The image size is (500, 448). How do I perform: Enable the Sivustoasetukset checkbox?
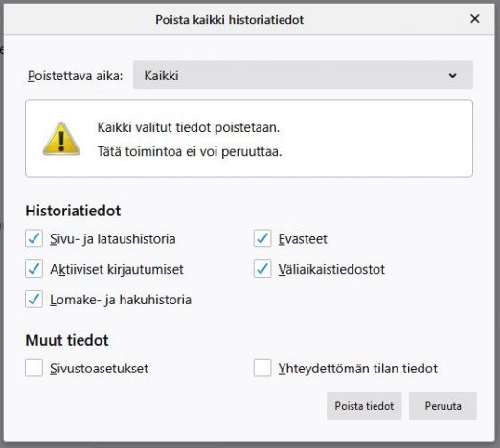(x=34, y=368)
